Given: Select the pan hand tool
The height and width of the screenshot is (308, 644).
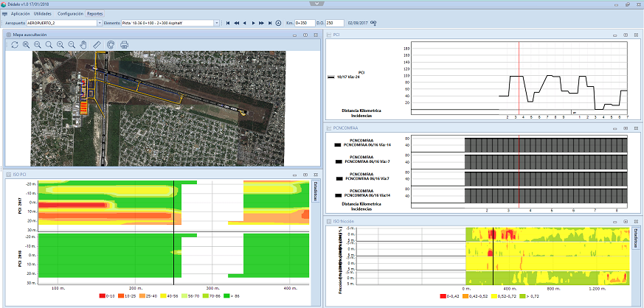Looking at the screenshot, I should (x=83, y=45).
